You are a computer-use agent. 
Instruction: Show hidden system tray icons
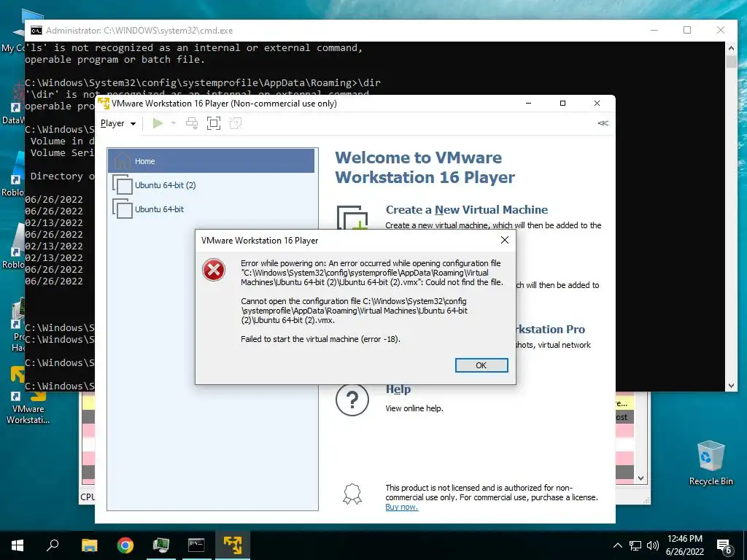click(x=617, y=545)
